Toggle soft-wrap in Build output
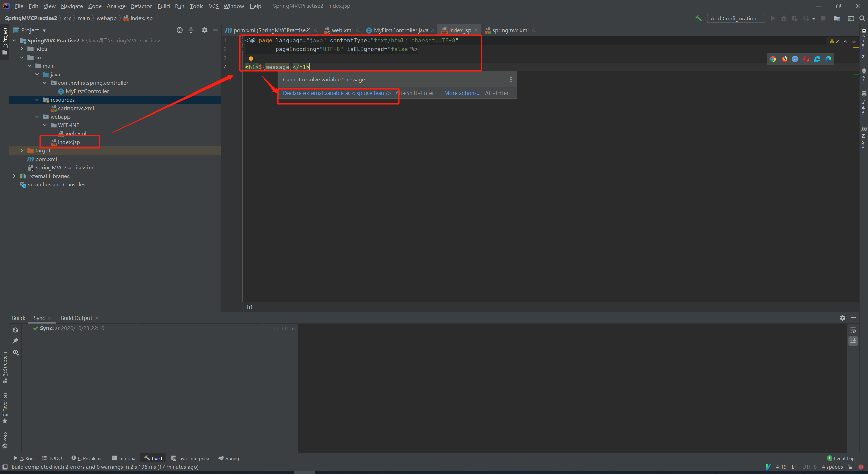Screen dimensions: 868x474 (x=853, y=330)
